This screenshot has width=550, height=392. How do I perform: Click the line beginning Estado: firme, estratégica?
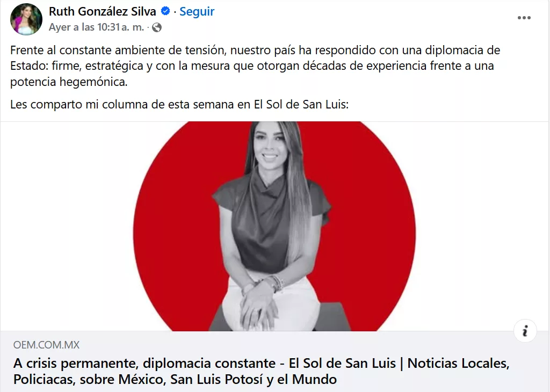[x=252, y=66]
